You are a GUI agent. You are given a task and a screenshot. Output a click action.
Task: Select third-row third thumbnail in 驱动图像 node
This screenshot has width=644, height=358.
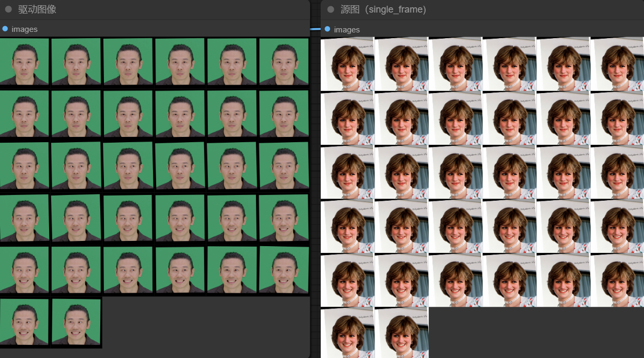point(128,166)
